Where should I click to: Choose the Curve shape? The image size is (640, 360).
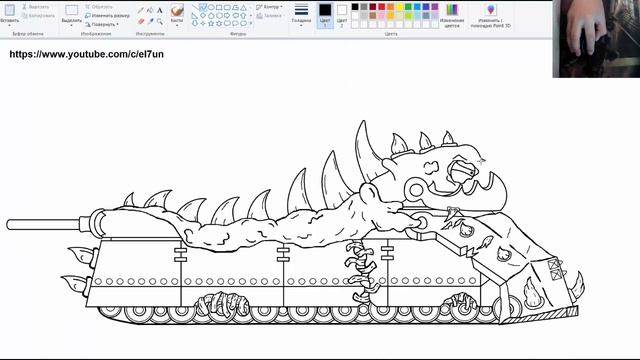(x=203, y=7)
